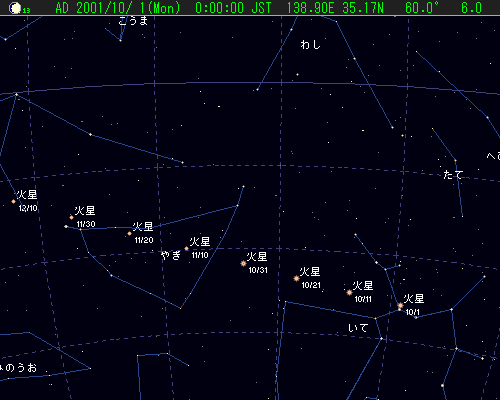500x400 pixels.
Task: Click the Mars marker dated 11/30
Action: (x=71, y=217)
